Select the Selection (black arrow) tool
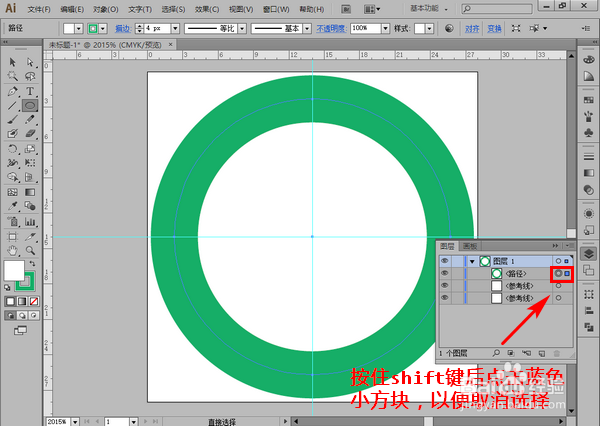The height and width of the screenshot is (426, 600). coord(13,62)
